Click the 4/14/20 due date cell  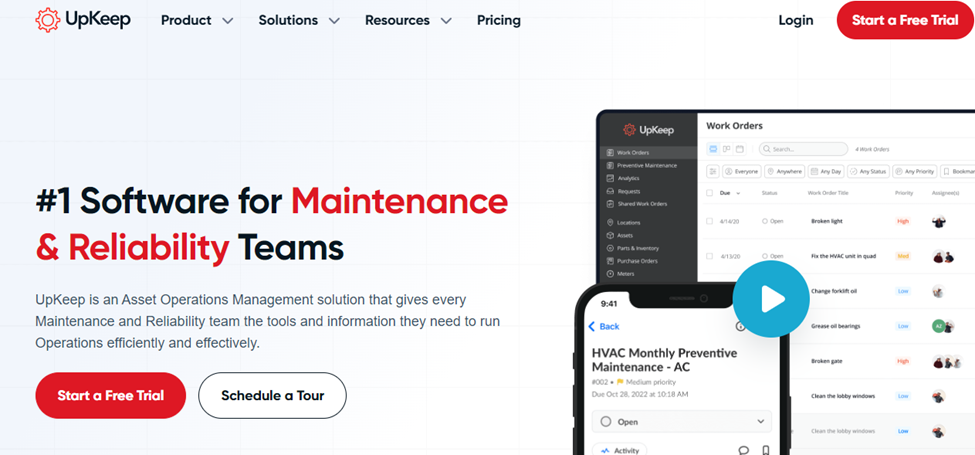(728, 221)
